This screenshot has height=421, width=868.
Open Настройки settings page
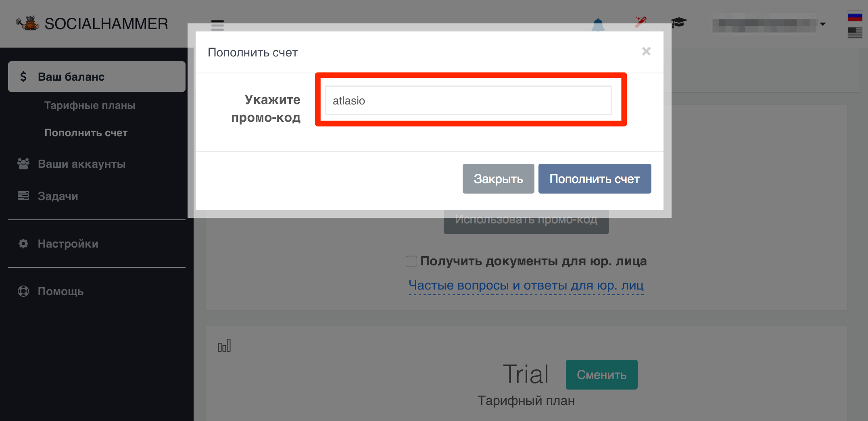click(68, 244)
